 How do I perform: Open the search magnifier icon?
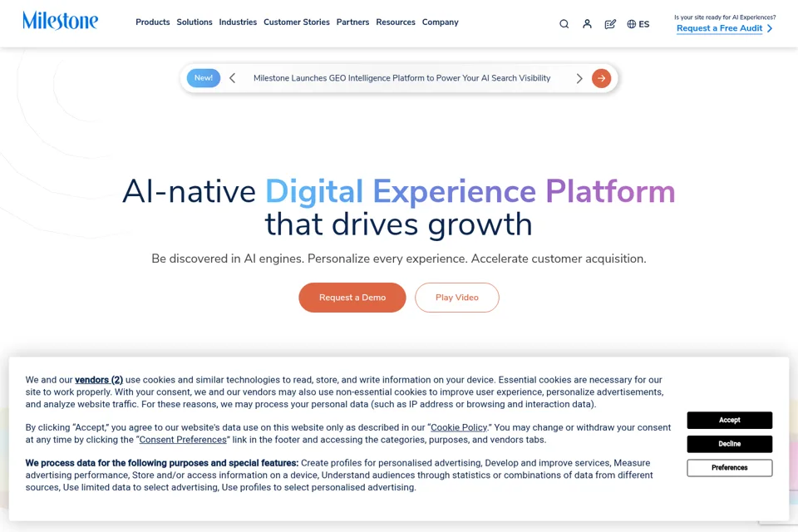tap(564, 24)
